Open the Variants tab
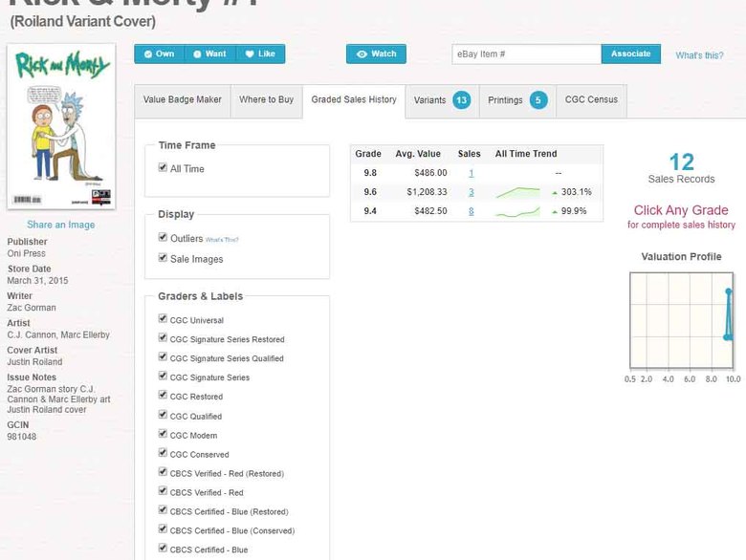The image size is (746, 560). click(x=442, y=100)
